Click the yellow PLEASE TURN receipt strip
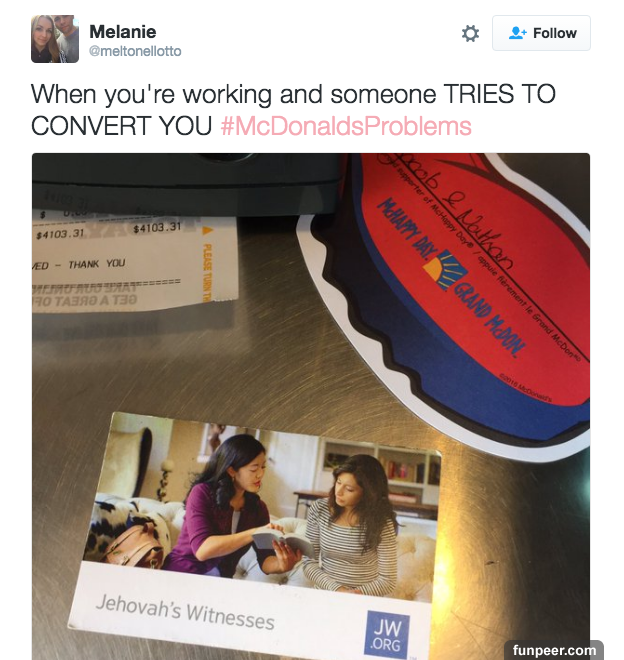Screen dimensions: 624x660 click(206, 264)
